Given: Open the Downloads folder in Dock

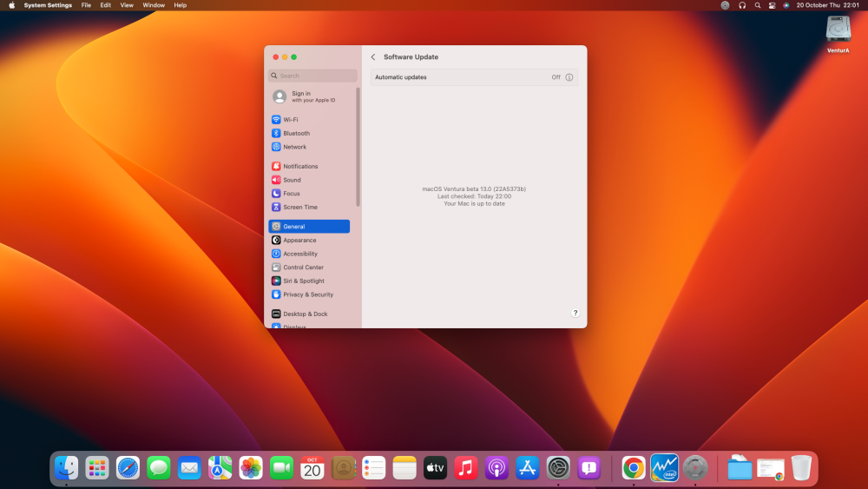Looking at the screenshot, I should pyautogui.click(x=740, y=468).
